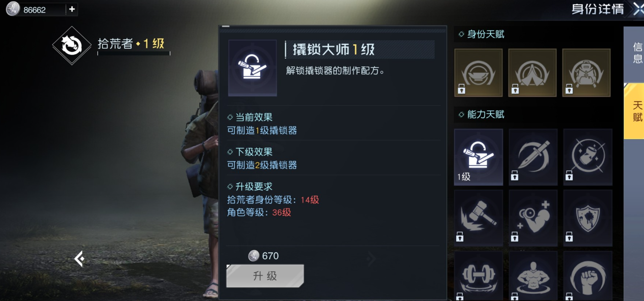Select the locked dagger talent icon

533,157
